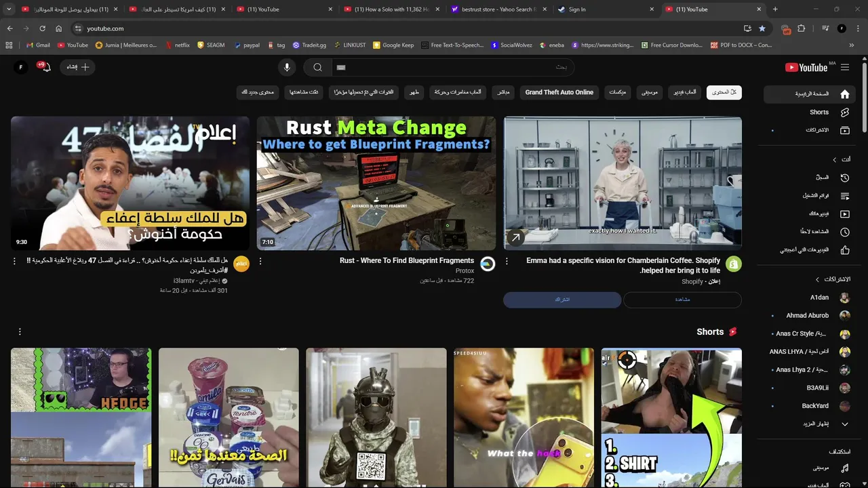868x488 pixels.
Task: Play the Rust Meta Change video thumbnail
Action: (376, 183)
